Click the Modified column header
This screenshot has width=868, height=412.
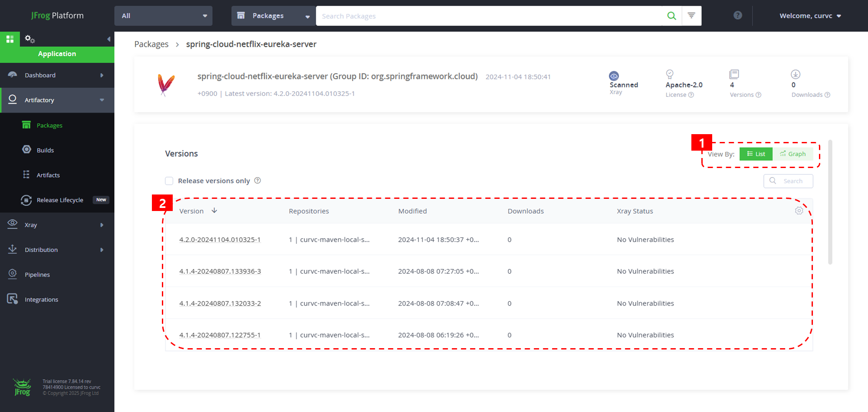pyautogui.click(x=413, y=211)
